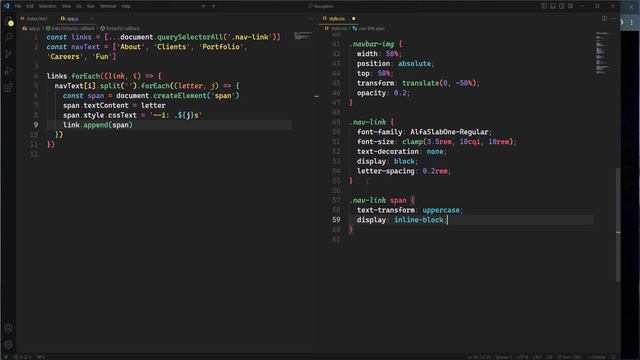
Task: Open the Run and Debug view
Action: [x=9, y=71]
